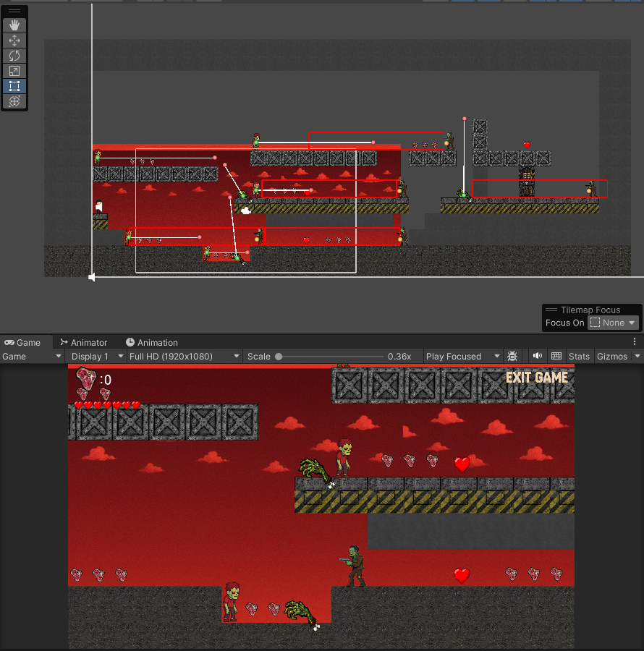Screen dimensions: 644x651
Task: Select the Scale tool
Action: point(14,71)
